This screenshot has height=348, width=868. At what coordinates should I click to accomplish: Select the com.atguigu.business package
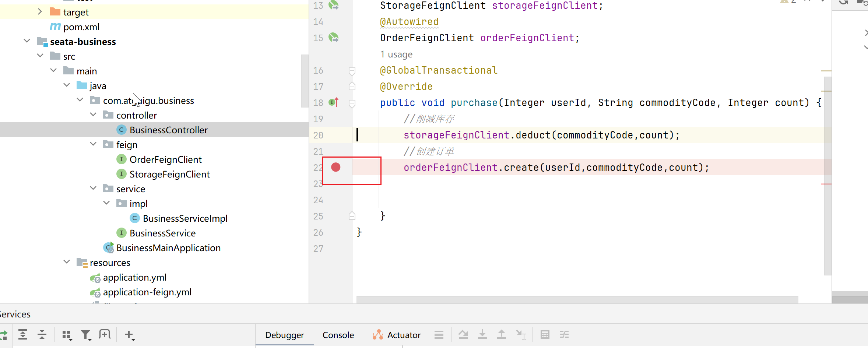pyautogui.click(x=148, y=101)
